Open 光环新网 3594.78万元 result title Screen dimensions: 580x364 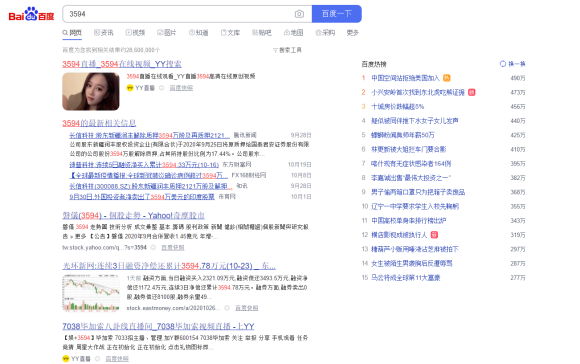169,266
